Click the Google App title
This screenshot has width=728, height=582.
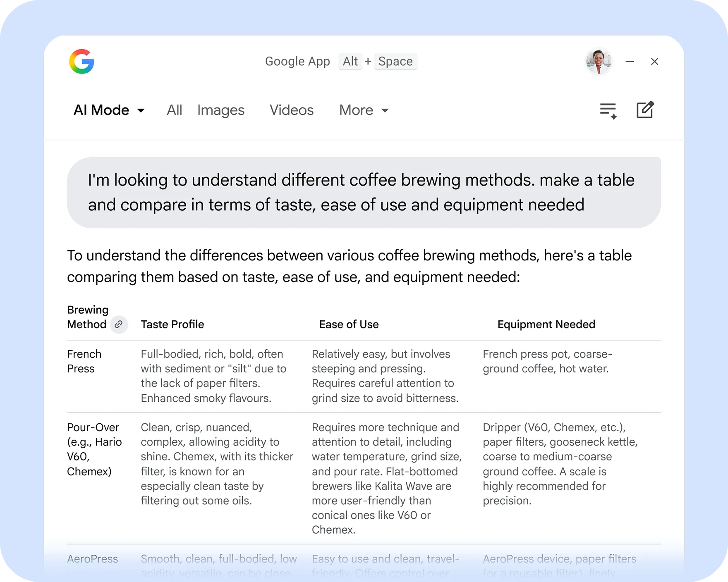point(297,61)
